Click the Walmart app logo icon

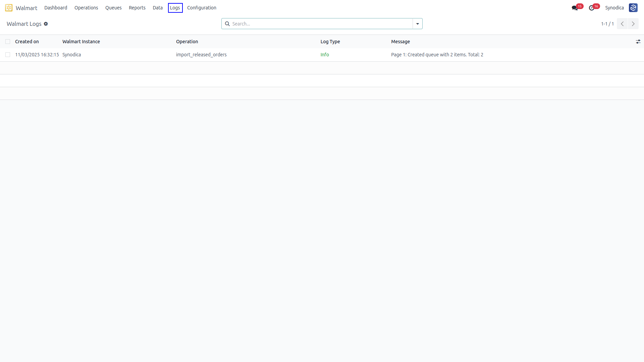[9, 8]
